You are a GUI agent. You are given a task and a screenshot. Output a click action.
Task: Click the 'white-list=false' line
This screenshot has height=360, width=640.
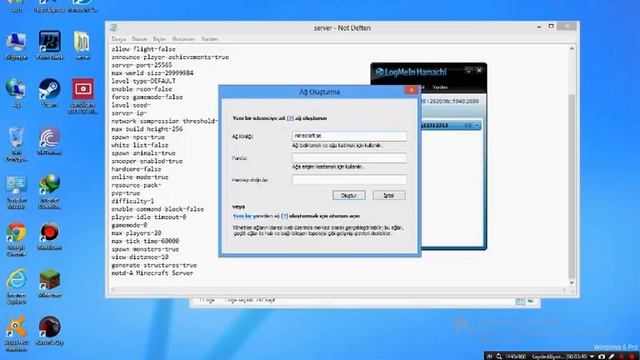click(140, 145)
